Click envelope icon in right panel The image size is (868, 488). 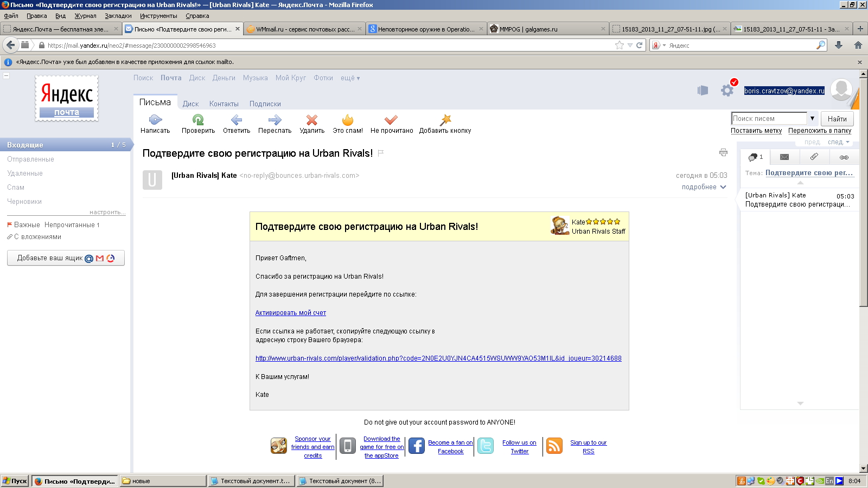pyautogui.click(x=784, y=157)
